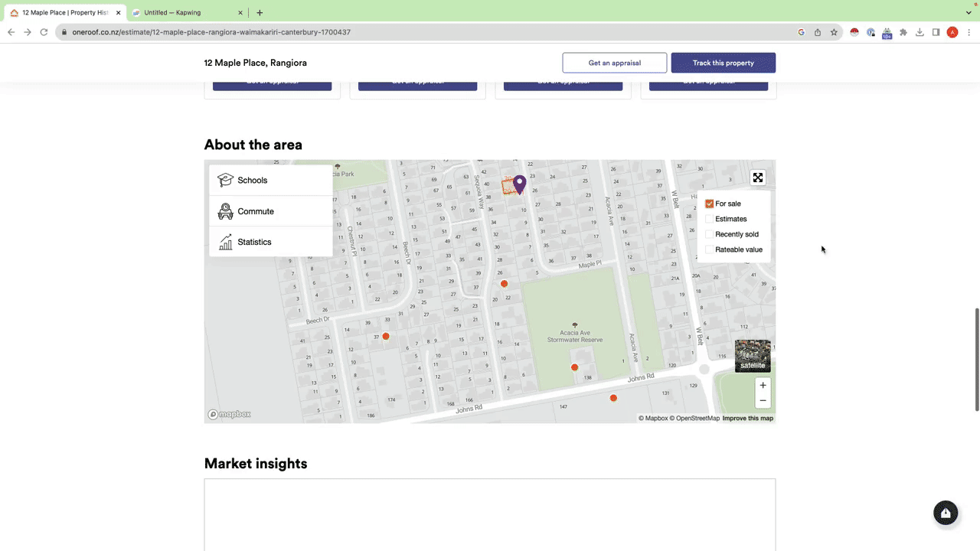Screen dimensions: 980x551
Task: Open the browser tab list chevron
Action: [x=969, y=12]
